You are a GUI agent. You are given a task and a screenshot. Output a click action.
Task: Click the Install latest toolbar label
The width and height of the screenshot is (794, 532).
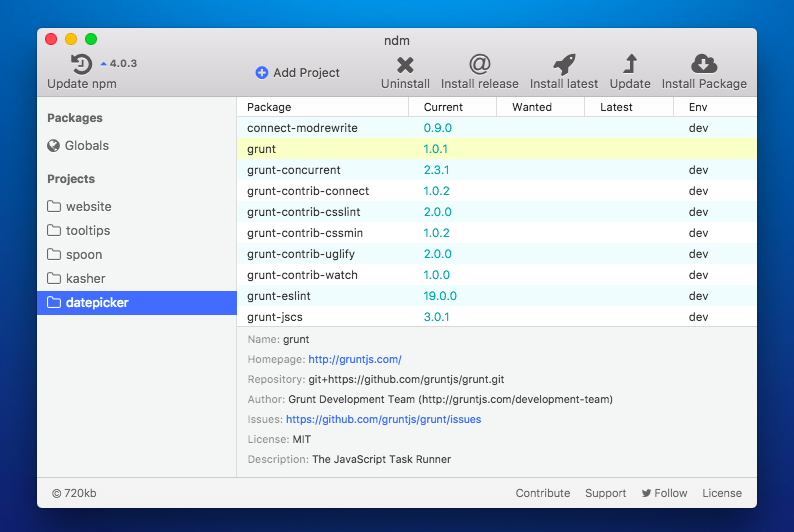(x=564, y=84)
